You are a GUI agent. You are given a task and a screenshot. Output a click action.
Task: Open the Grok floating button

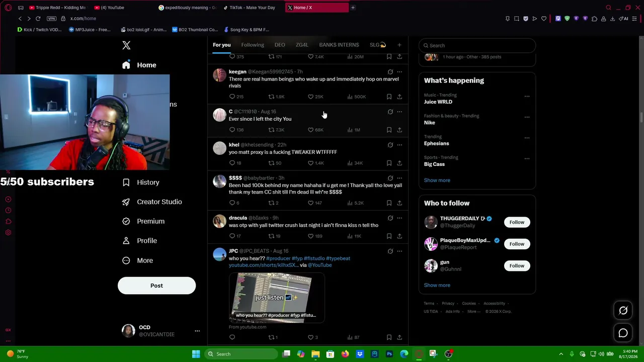pyautogui.click(x=623, y=311)
